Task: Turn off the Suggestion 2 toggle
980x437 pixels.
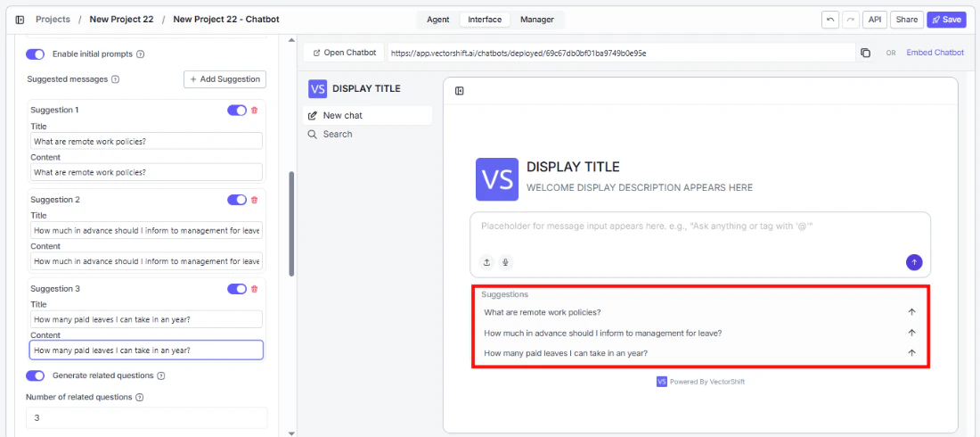Action: pos(237,200)
